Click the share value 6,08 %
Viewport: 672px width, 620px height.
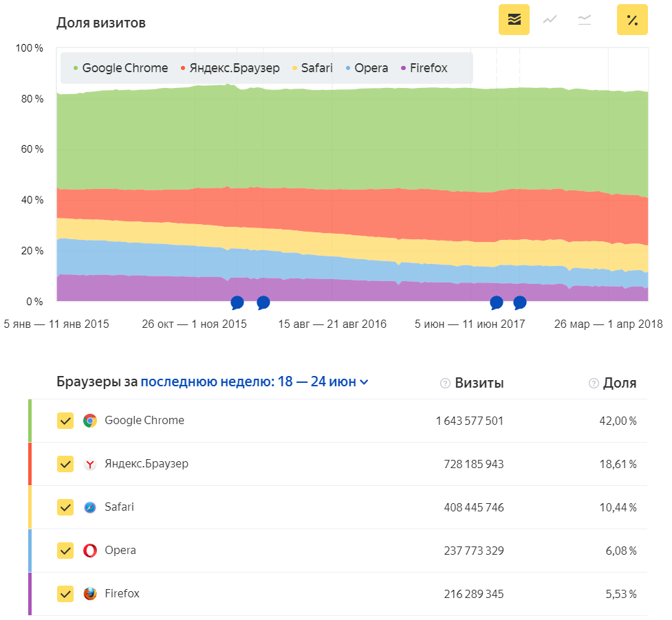(621, 551)
